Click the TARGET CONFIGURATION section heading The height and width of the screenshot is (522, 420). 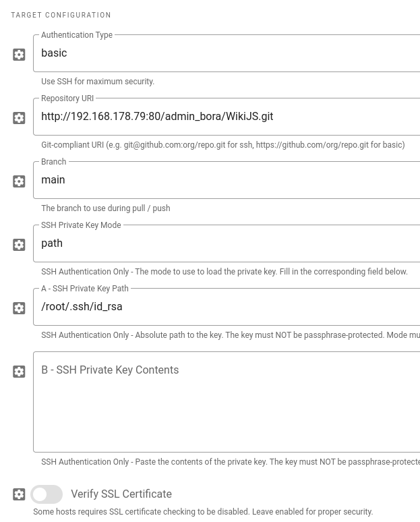[x=61, y=15]
